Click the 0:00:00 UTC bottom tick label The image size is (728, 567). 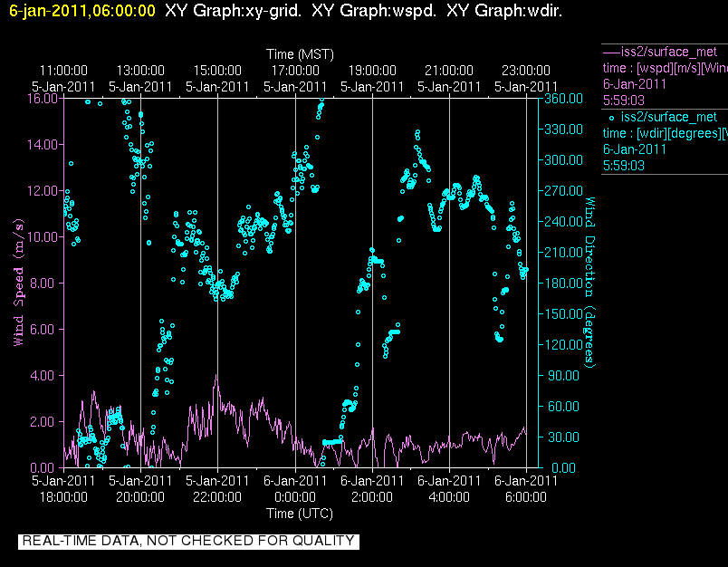295,497
